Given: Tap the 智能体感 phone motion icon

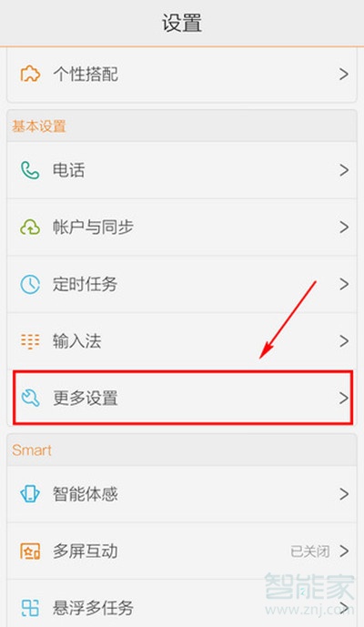Looking at the screenshot, I should point(30,494).
